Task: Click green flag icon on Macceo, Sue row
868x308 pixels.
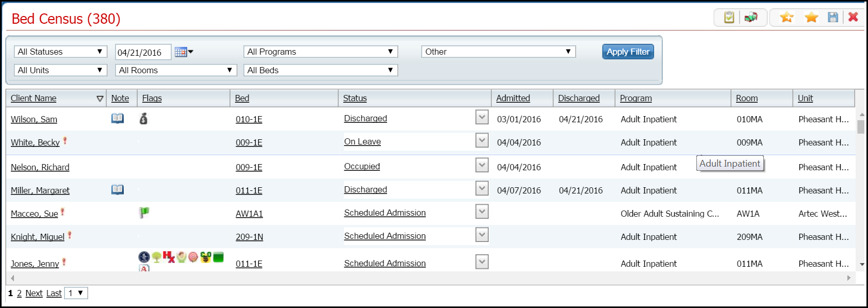Action: pyautogui.click(x=144, y=213)
